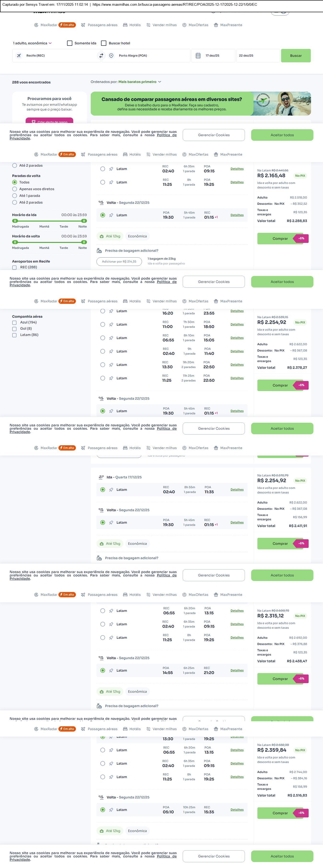Click the pin icon on the 13:30–22:50 Latam flight
This screenshot has width=323, height=868.
111,365
